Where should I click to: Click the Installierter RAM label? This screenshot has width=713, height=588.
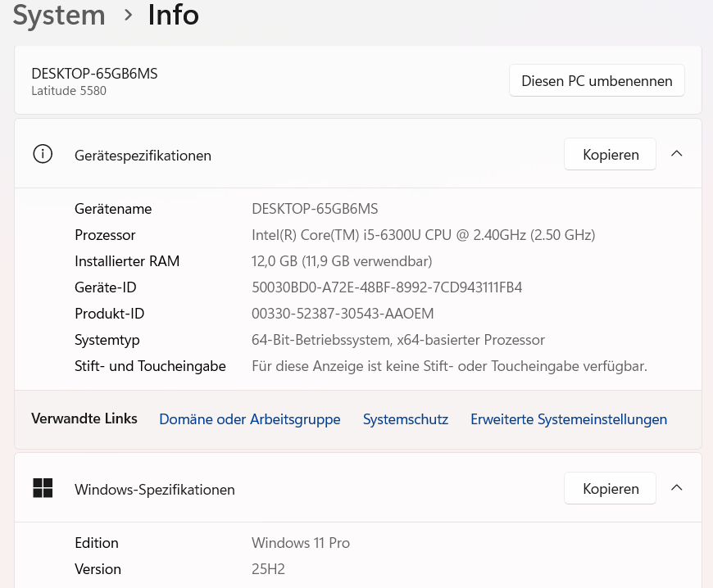click(x=127, y=260)
